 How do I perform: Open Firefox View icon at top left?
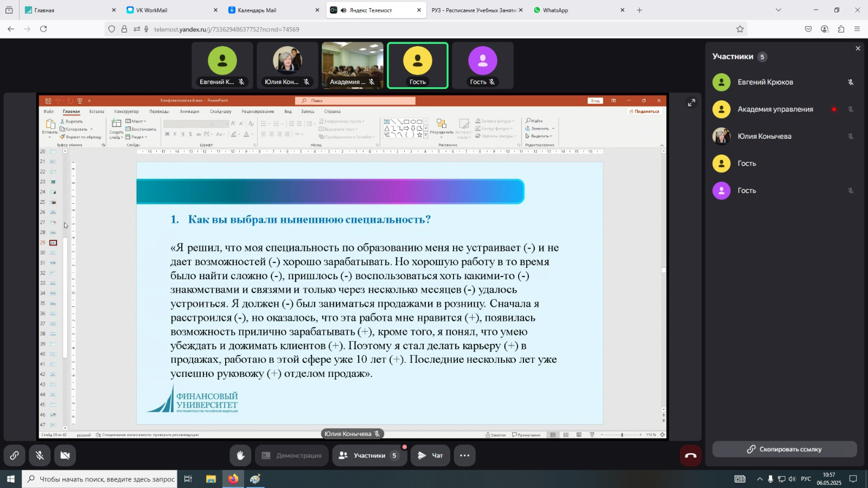tap(9, 10)
